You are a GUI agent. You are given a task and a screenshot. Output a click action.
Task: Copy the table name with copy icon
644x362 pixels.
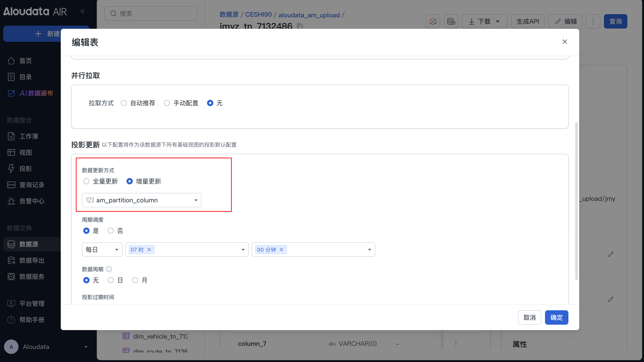tap(300, 26)
